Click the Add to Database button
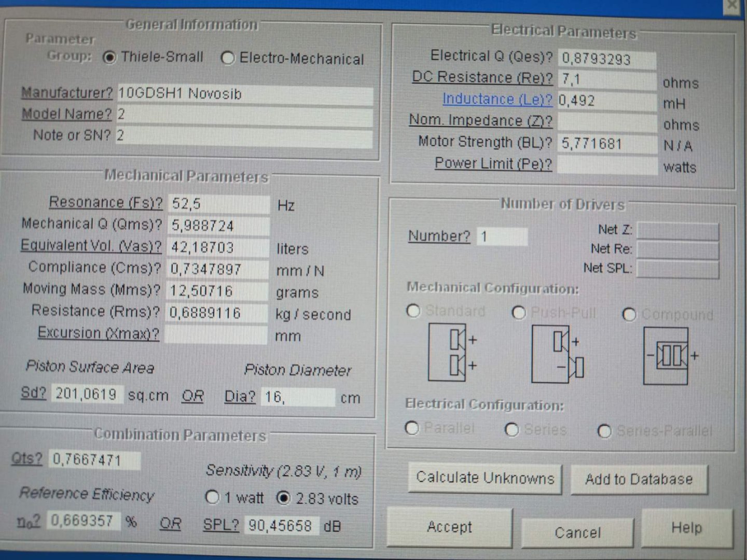 coord(639,479)
